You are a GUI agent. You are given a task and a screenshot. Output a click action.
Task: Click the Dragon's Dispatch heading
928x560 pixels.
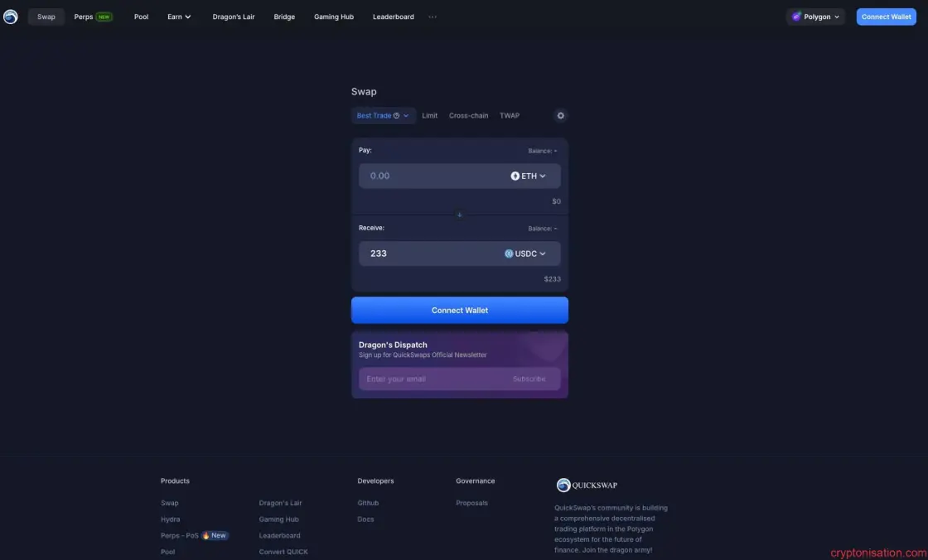click(393, 345)
